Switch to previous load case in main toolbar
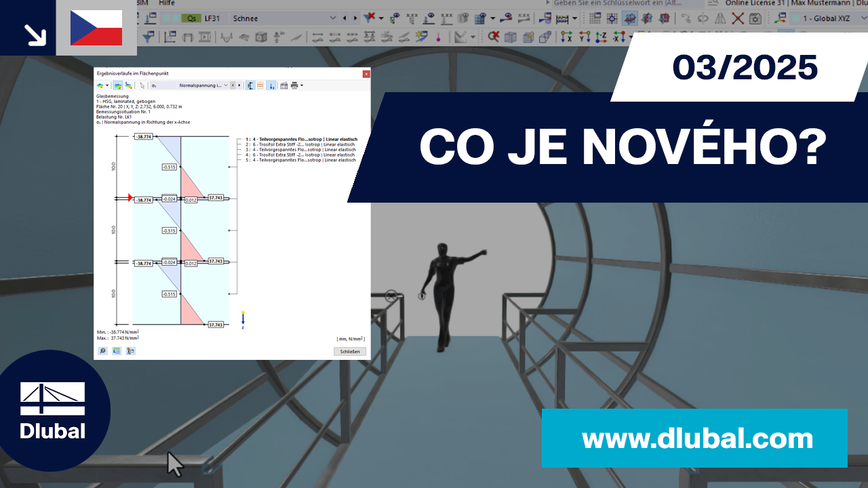 click(x=344, y=18)
